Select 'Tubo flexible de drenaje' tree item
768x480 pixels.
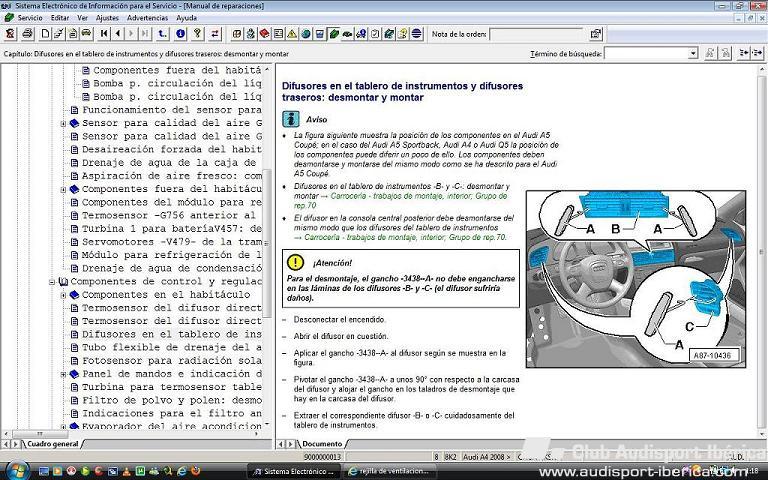point(171,347)
